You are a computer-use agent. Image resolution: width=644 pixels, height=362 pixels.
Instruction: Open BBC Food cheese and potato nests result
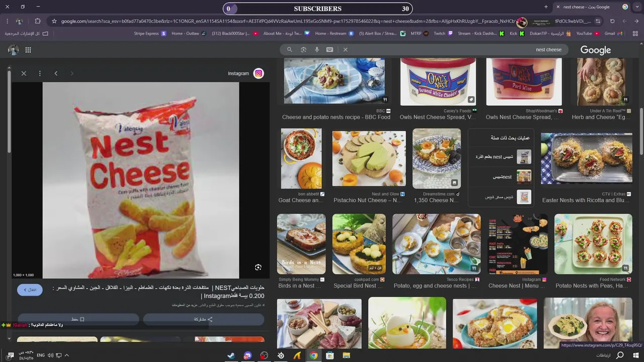(335, 81)
